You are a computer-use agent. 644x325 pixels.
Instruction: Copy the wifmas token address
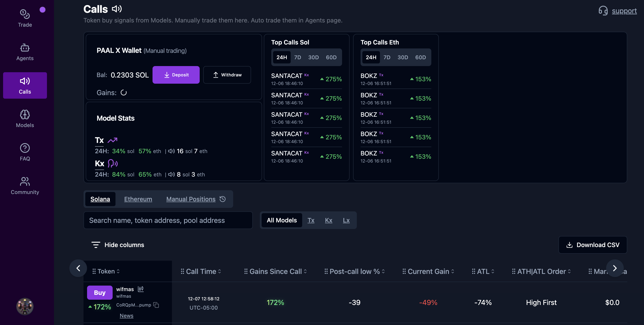click(156, 305)
